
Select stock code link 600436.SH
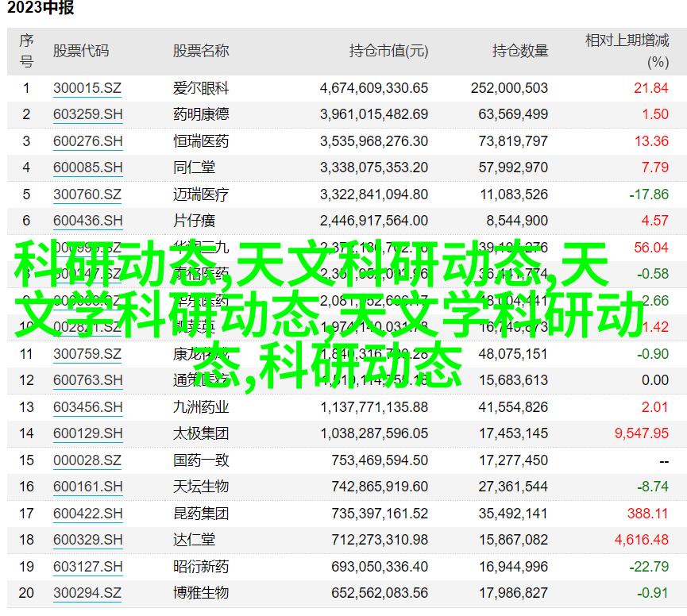pyautogui.click(x=87, y=221)
